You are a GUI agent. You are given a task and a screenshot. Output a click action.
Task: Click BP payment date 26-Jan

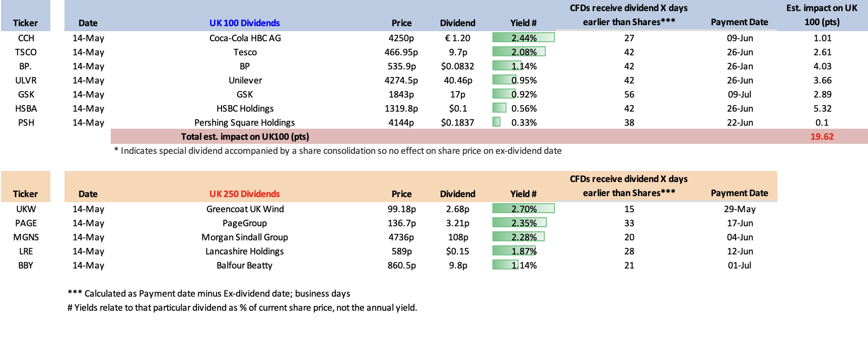740,66
